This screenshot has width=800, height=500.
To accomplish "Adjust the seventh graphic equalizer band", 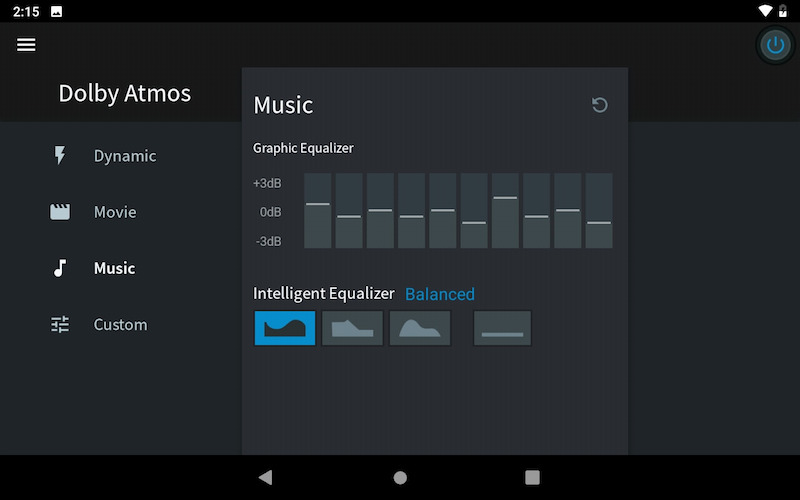I will pos(505,211).
